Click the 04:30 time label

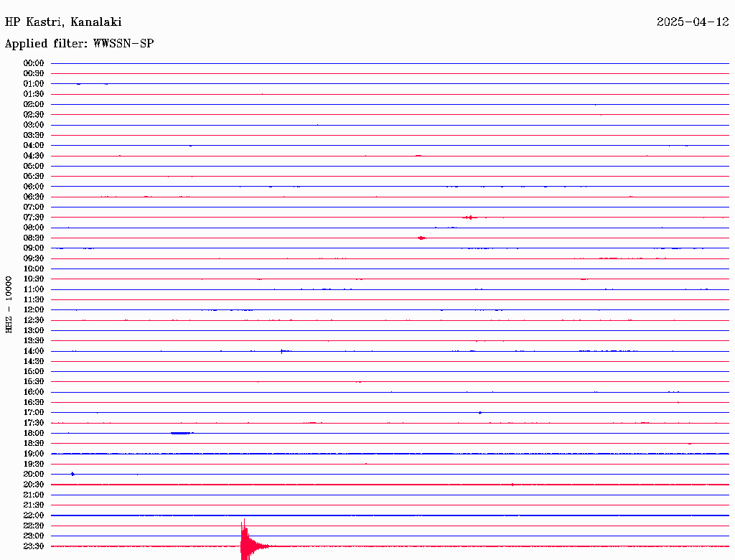click(x=34, y=156)
